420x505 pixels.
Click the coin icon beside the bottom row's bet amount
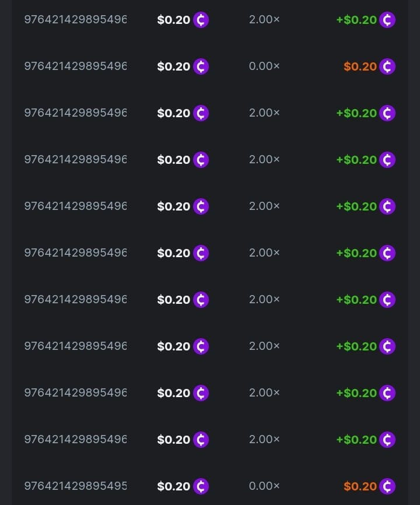coord(201,486)
